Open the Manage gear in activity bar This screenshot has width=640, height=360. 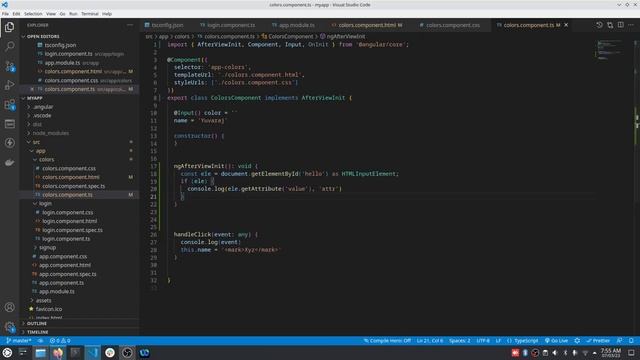pos(9,326)
